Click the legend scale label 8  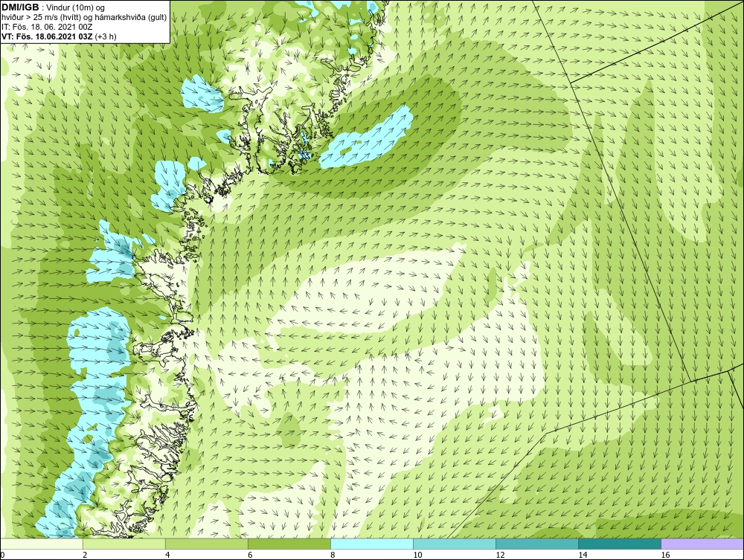pyautogui.click(x=333, y=555)
